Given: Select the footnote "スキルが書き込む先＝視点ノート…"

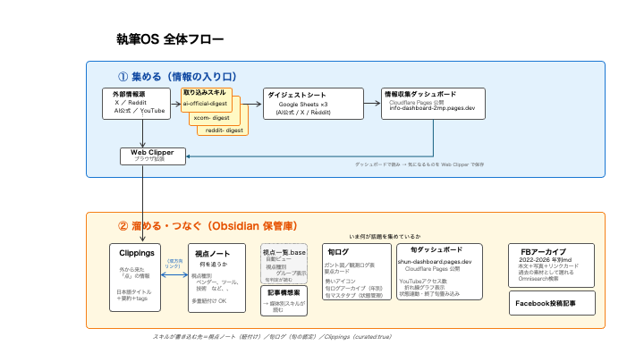Looking at the screenshot, I should tap(273, 337).
